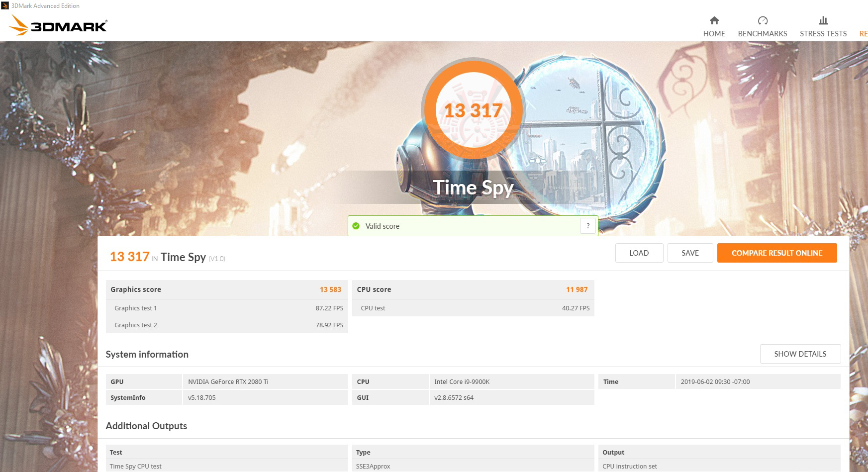Viewport: 868px width, 472px height.
Task: Switch to the BENCHMARKS tab
Action: tap(763, 26)
